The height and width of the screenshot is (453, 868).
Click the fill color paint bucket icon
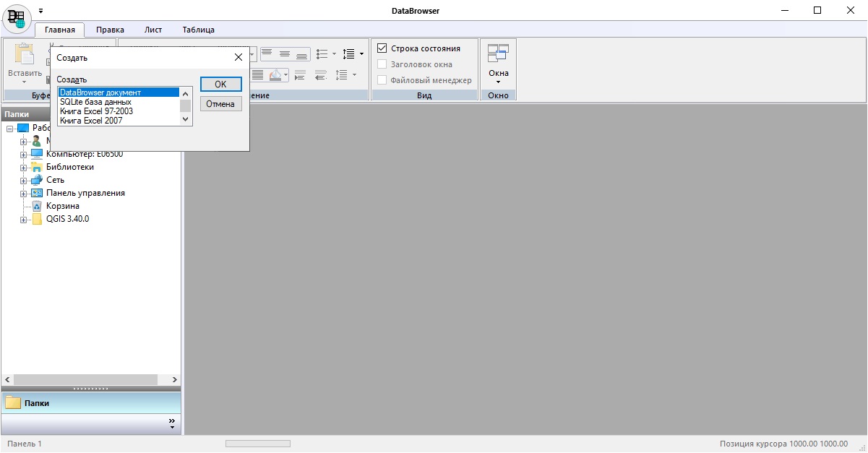(x=275, y=75)
